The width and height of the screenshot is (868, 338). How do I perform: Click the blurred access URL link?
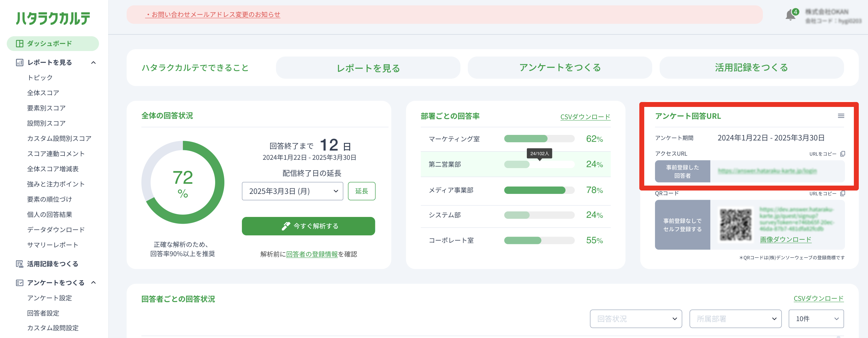[x=767, y=171]
